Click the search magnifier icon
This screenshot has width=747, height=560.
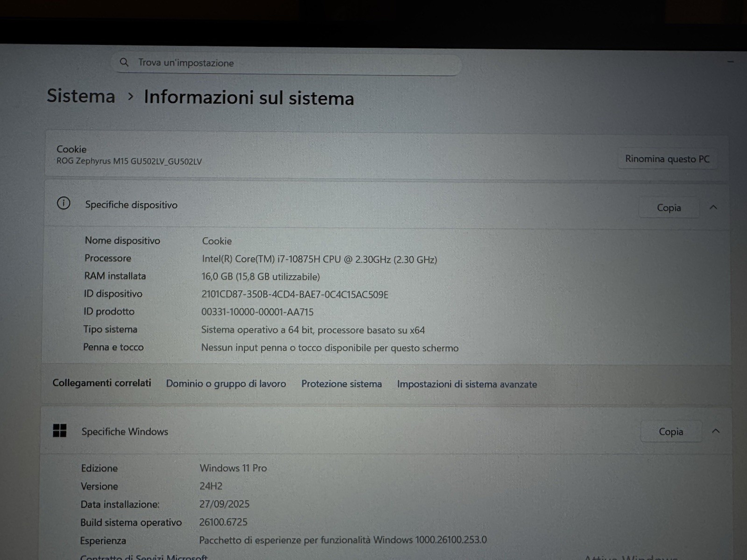pyautogui.click(x=124, y=62)
